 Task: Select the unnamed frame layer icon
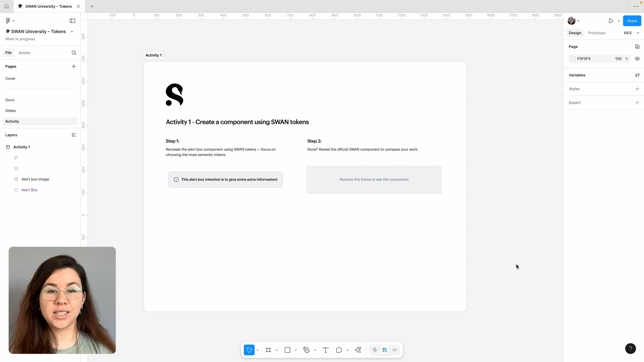coord(16,168)
